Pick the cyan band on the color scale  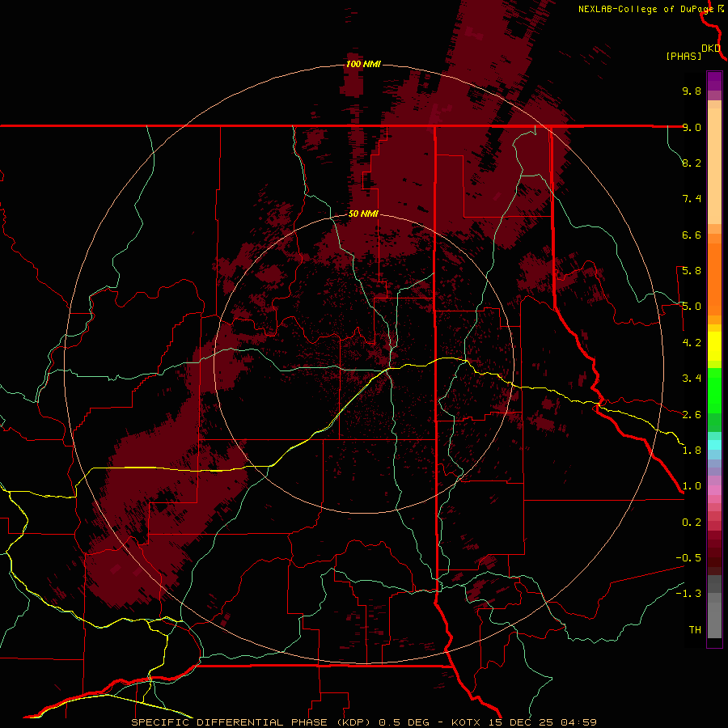(x=714, y=445)
